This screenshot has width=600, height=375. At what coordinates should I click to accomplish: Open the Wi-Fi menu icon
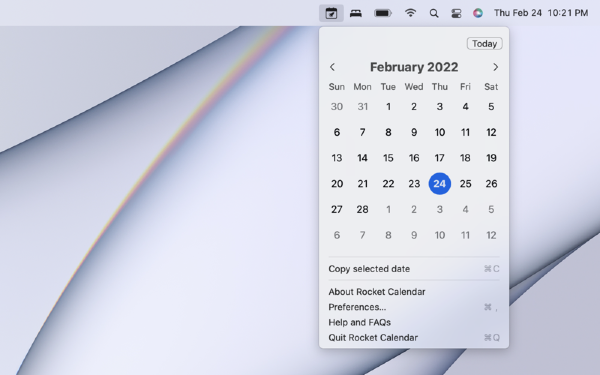410,13
